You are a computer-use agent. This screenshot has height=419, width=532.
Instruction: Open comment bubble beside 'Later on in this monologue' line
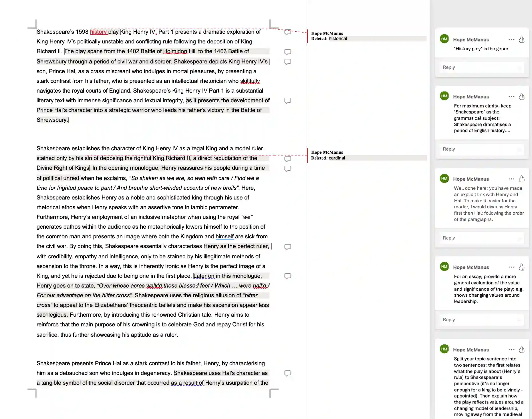[x=288, y=276]
